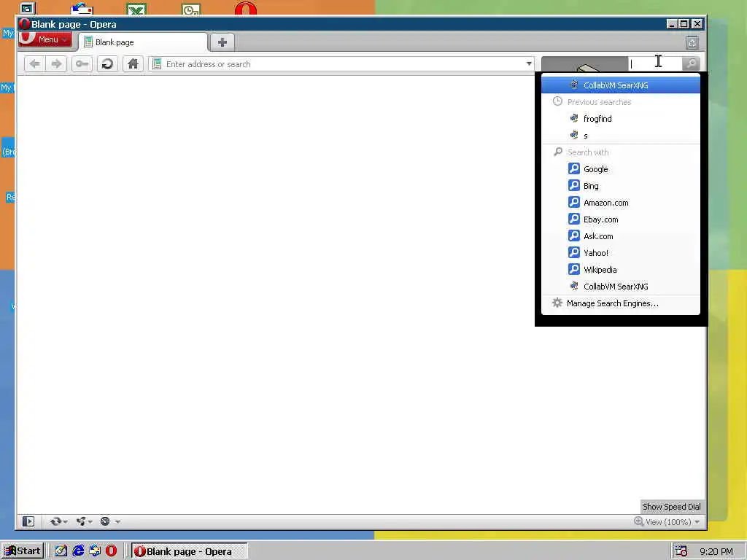The width and height of the screenshot is (747, 560).
Task: Click the password wand key icon
Action: tap(82, 64)
